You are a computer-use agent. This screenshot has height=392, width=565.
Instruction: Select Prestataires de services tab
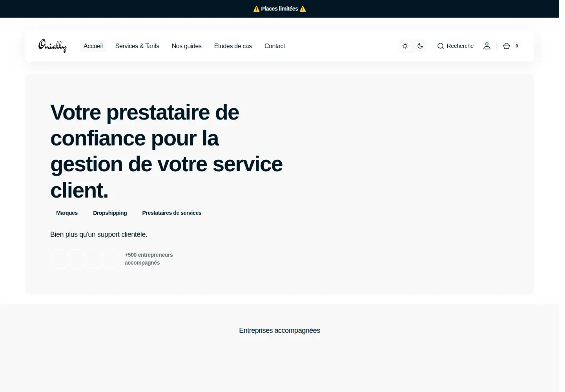click(x=172, y=213)
